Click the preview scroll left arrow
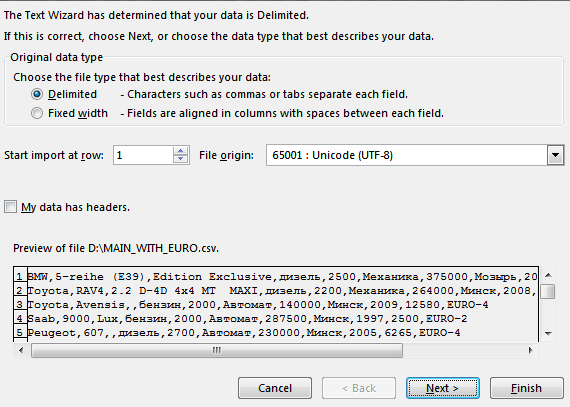This screenshot has height=407, width=570. 21,350
